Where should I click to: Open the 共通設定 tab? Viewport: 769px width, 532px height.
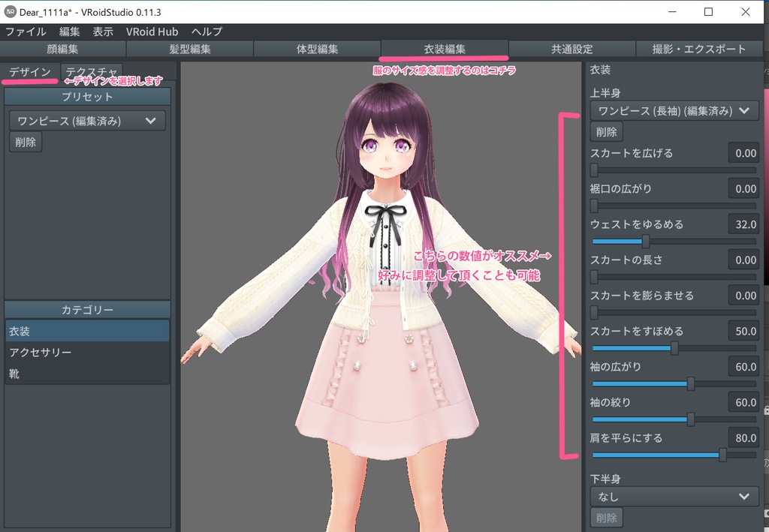pos(572,48)
